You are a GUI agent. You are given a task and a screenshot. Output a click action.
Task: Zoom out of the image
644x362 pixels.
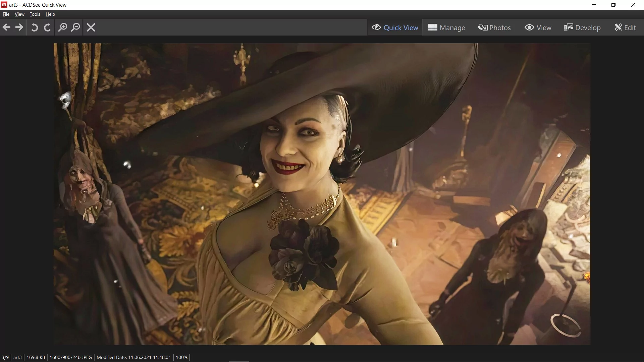click(76, 27)
